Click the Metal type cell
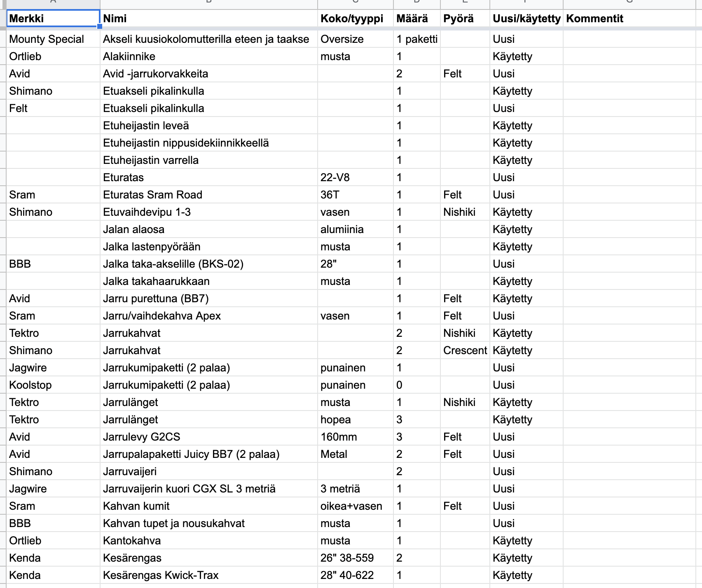Screen dimensions: 702x588 [356, 454]
